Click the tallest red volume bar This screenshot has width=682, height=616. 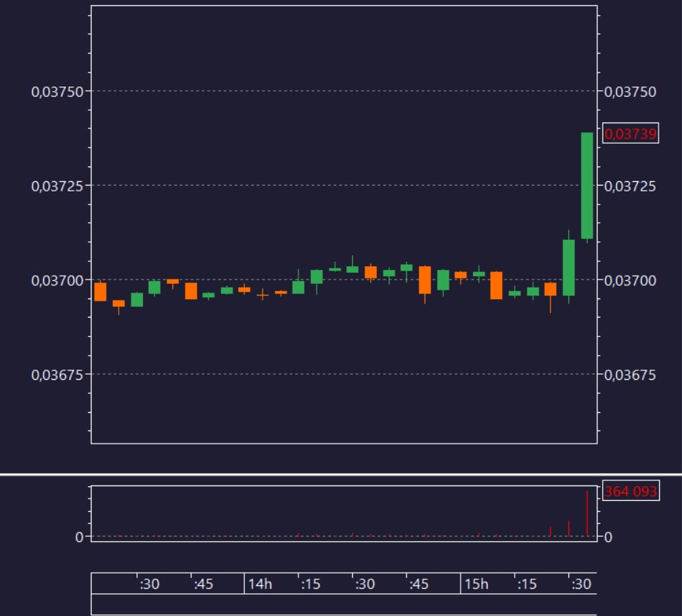pos(587,514)
